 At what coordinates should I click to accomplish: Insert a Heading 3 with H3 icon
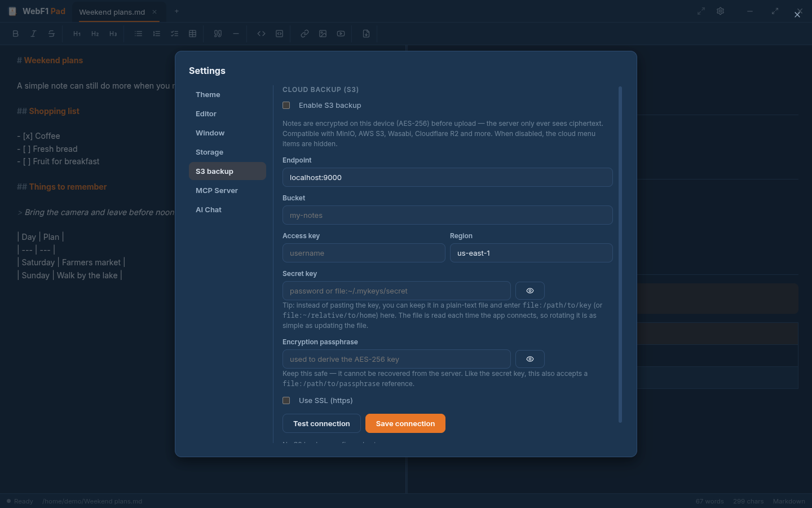[113, 34]
